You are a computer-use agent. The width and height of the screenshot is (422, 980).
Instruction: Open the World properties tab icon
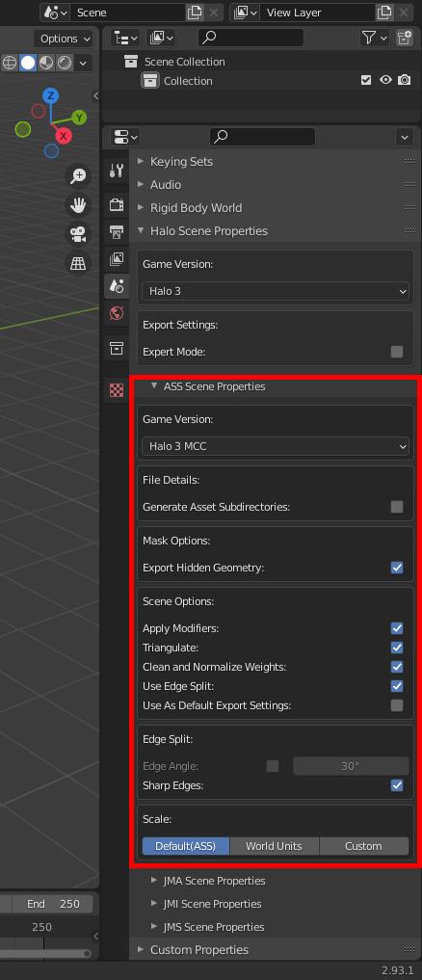pos(117,313)
